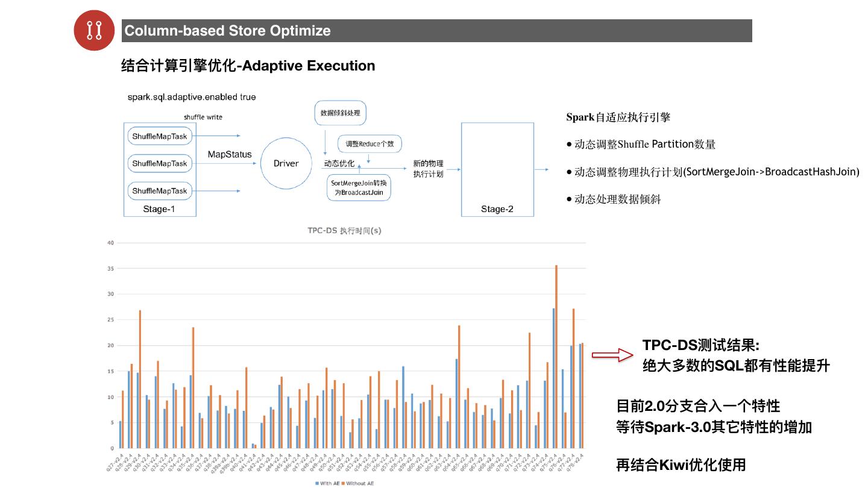The image size is (868, 488).
Task: Click the MapStatus label
Action: point(230,155)
